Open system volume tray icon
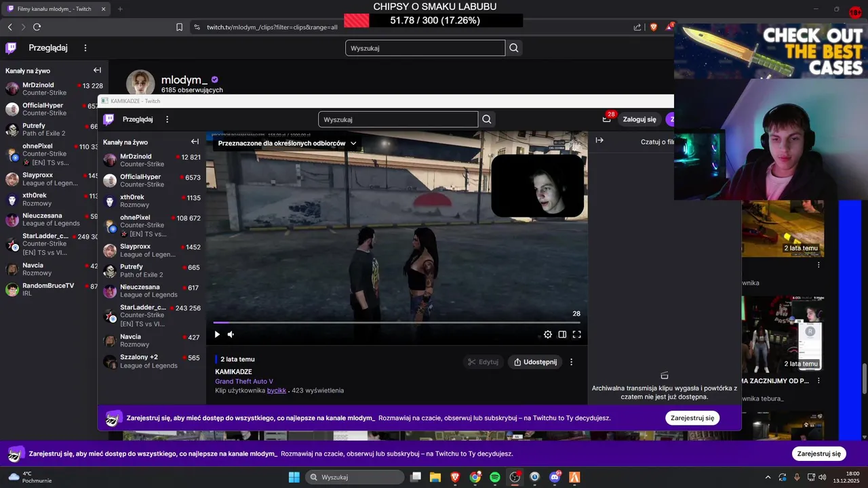The width and height of the screenshot is (868, 488). [823, 477]
